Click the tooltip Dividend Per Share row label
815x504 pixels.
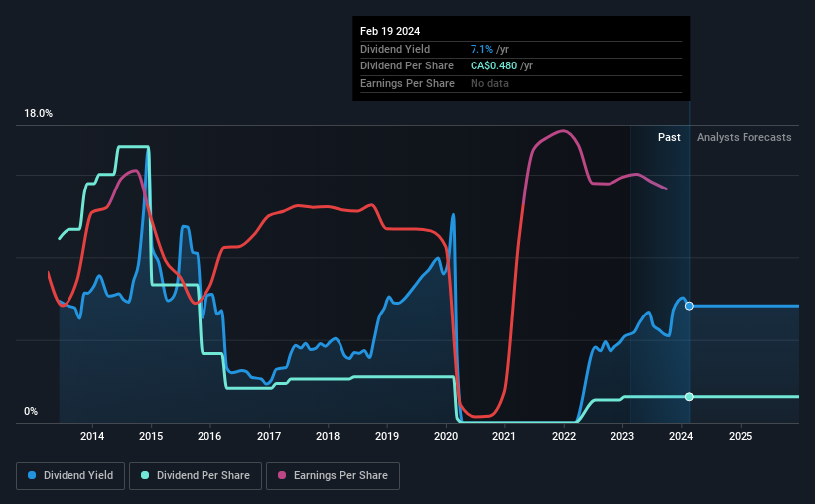406,66
